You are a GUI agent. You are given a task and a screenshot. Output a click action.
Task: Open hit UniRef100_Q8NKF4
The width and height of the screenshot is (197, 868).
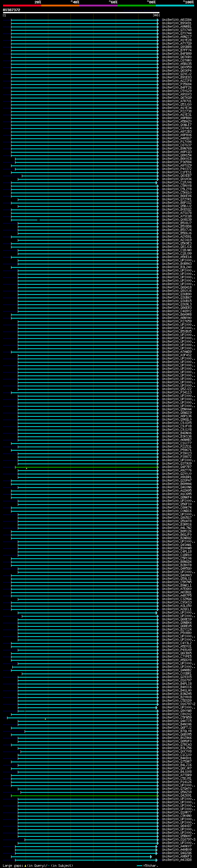pos(176,497)
